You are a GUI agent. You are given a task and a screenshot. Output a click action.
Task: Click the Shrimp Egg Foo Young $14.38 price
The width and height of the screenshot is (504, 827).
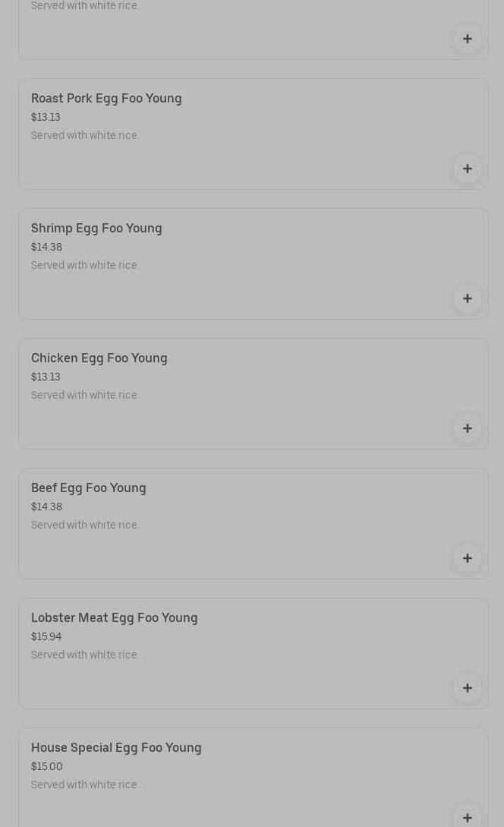(x=46, y=247)
